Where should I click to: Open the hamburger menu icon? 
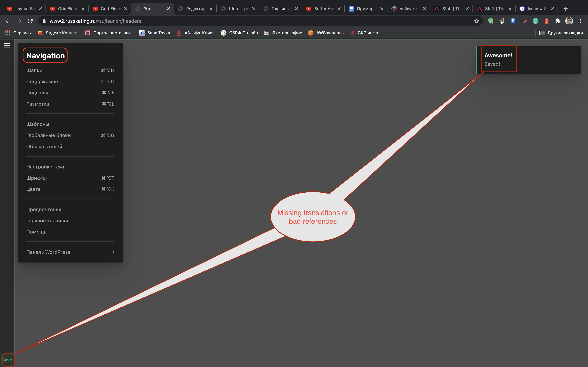pyautogui.click(x=7, y=46)
